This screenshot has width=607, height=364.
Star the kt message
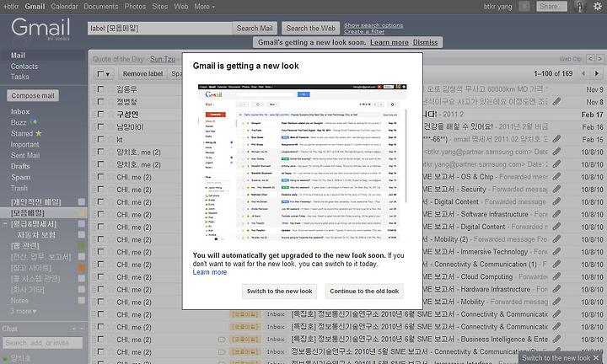[110, 139]
